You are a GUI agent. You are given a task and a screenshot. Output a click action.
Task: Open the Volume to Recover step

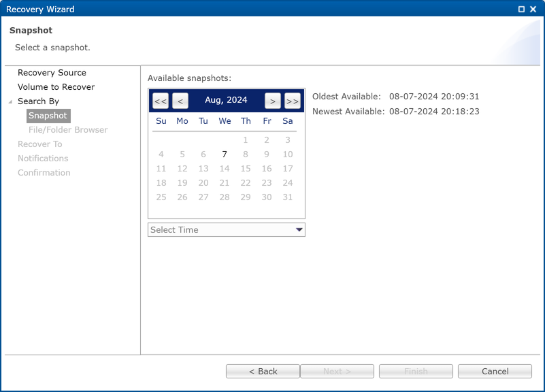pyautogui.click(x=56, y=87)
